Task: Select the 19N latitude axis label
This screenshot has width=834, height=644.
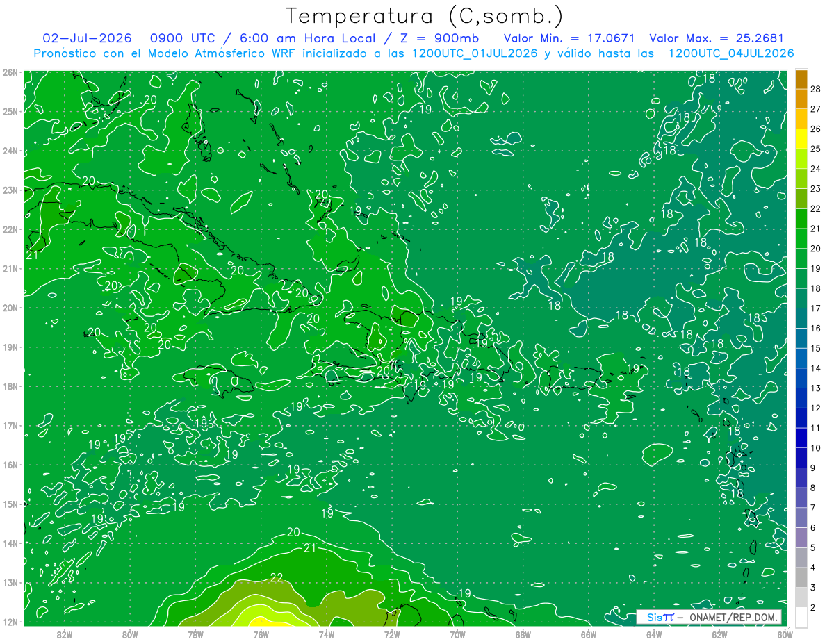Action: (10, 347)
